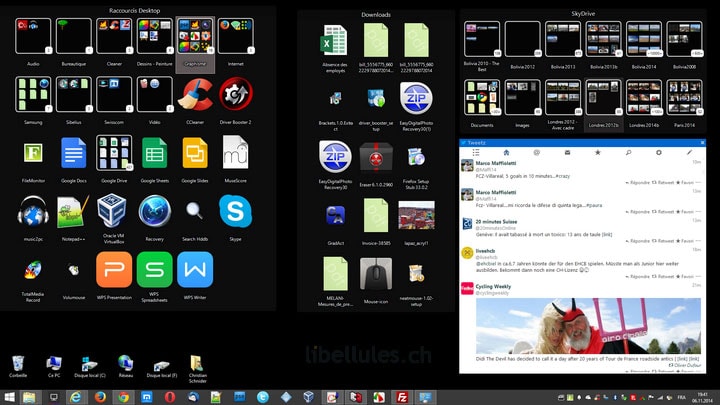The width and height of the screenshot is (720, 405).
Task: Launch music2pc
Action: click(x=33, y=211)
